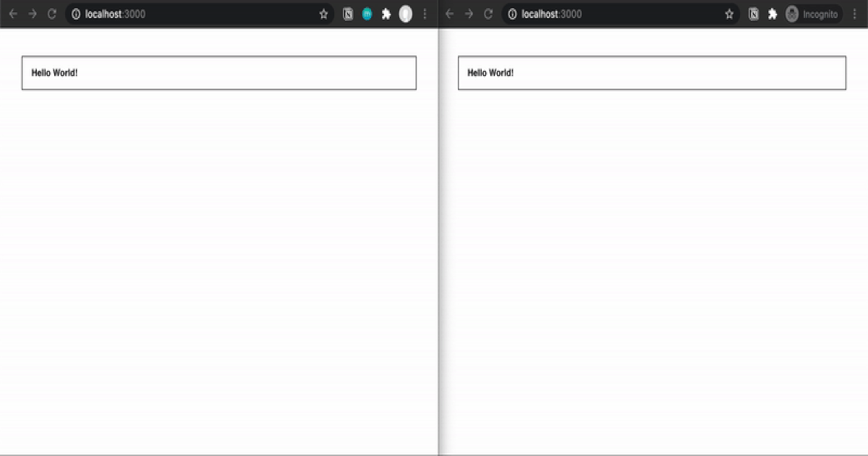868x456 pixels.
Task: Open the left browser's three-dot Chrome menu
Action: pos(425,14)
